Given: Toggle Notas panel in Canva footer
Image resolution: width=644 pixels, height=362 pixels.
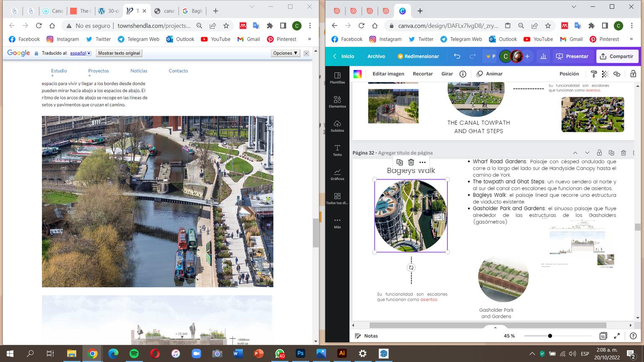Looking at the screenshot, I should click(x=366, y=336).
